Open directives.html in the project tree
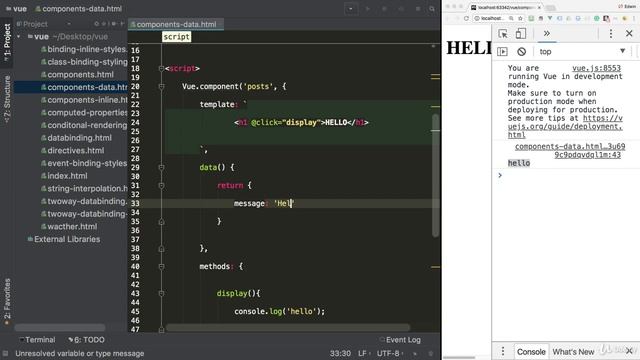Viewport: 640px width, 360px height. [x=72, y=151]
